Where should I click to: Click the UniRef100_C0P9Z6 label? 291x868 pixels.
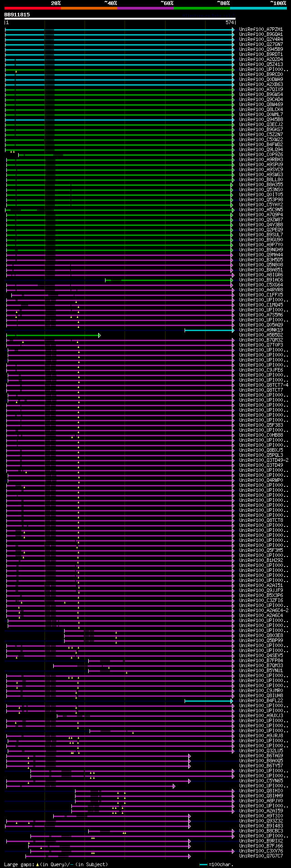(x=261, y=154)
